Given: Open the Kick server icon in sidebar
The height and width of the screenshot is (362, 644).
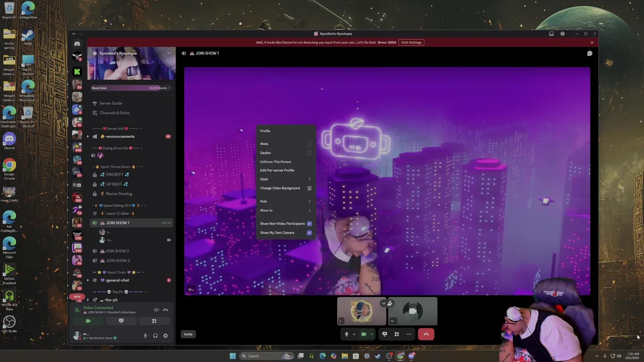Looking at the screenshot, I should tap(77, 72).
